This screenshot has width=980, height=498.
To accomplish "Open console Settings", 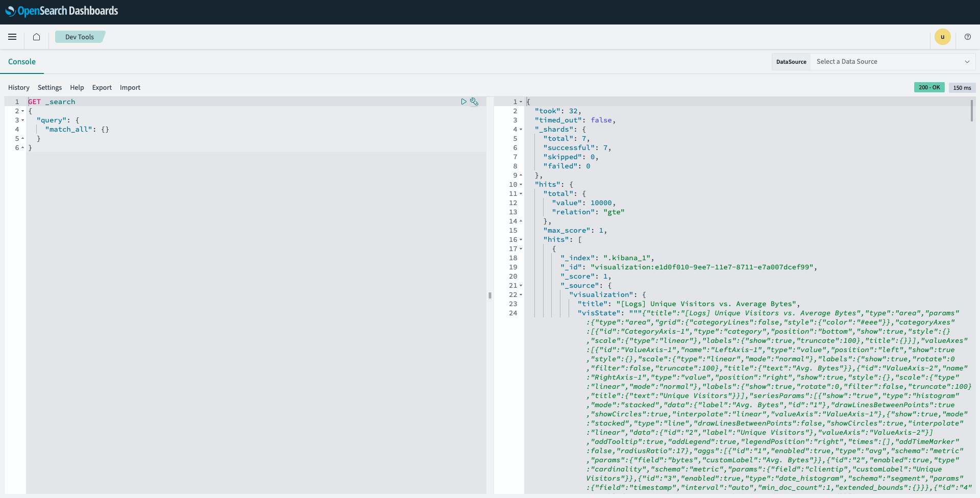I will click(49, 87).
